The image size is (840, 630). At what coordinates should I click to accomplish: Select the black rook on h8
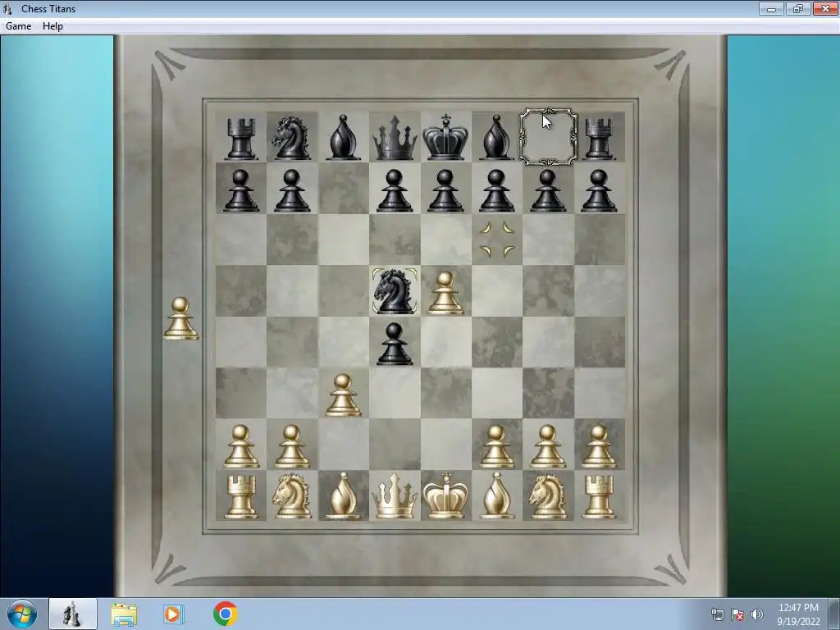[598, 139]
